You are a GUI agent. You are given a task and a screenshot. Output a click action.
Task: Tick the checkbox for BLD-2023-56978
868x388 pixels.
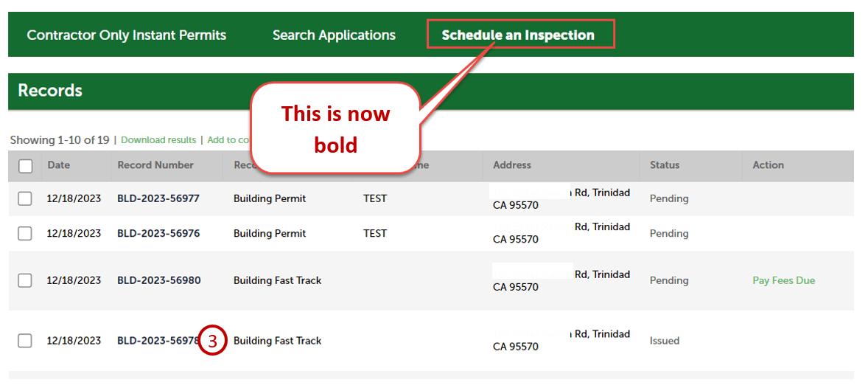click(25, 341)
